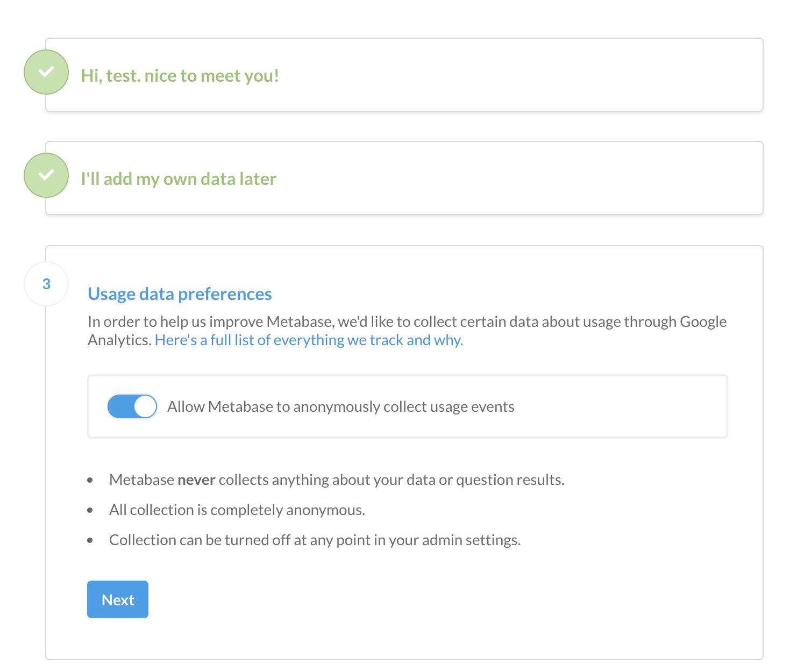Open the full list of tracked data link

[x=309, y=340]
